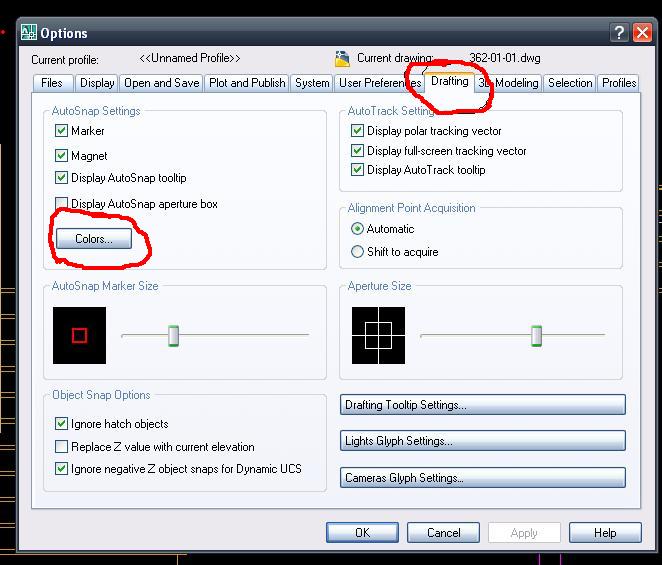Viewport: 662px width, 565px height.
Task: Switch to the 3D Modeling tab
Action: [x=508, y=83]
